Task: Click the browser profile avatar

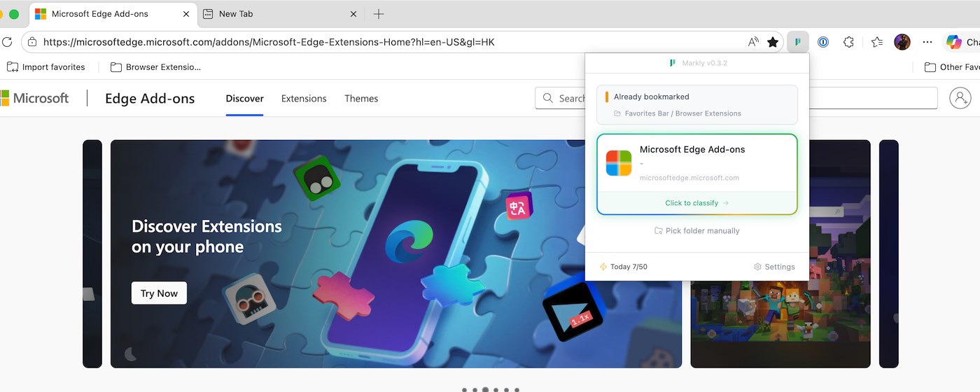Action: [902, 42]
